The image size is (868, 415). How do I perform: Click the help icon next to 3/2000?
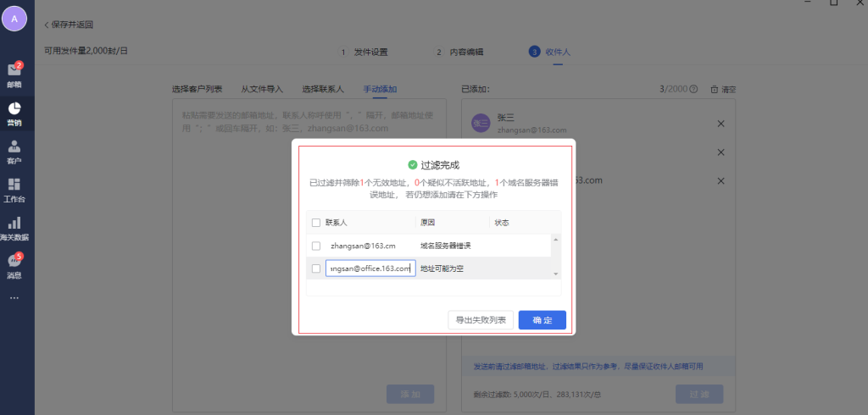[693, 89]
